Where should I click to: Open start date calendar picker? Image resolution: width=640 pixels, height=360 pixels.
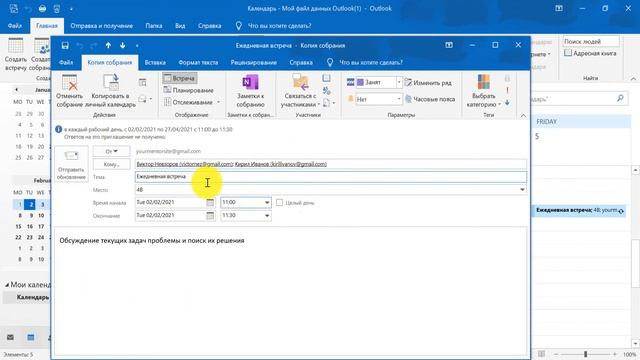tap(210, 202)
